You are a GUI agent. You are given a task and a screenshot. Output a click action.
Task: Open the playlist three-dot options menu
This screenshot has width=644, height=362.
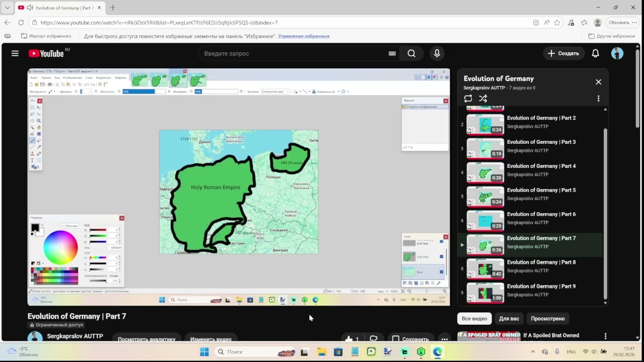point(598,99)
